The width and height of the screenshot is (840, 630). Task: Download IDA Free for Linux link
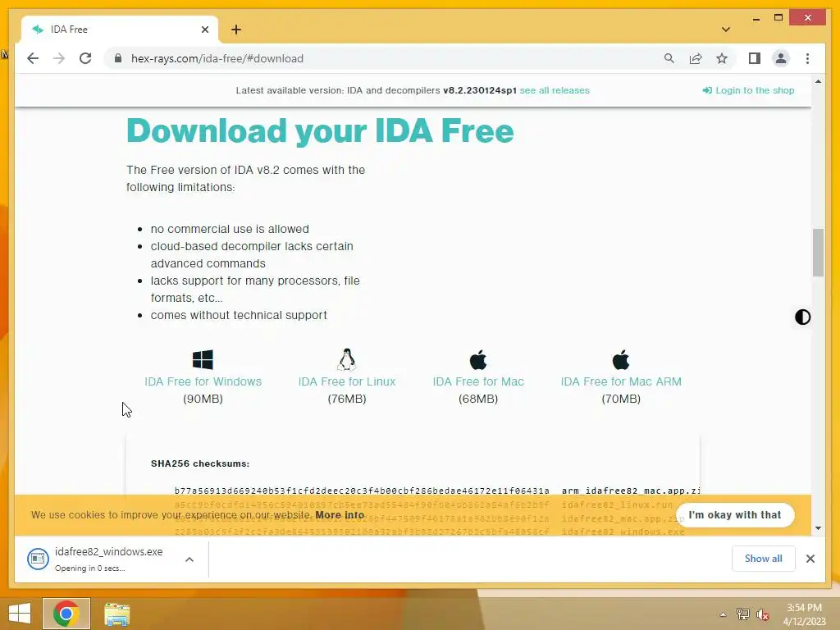tap(347, 382)
